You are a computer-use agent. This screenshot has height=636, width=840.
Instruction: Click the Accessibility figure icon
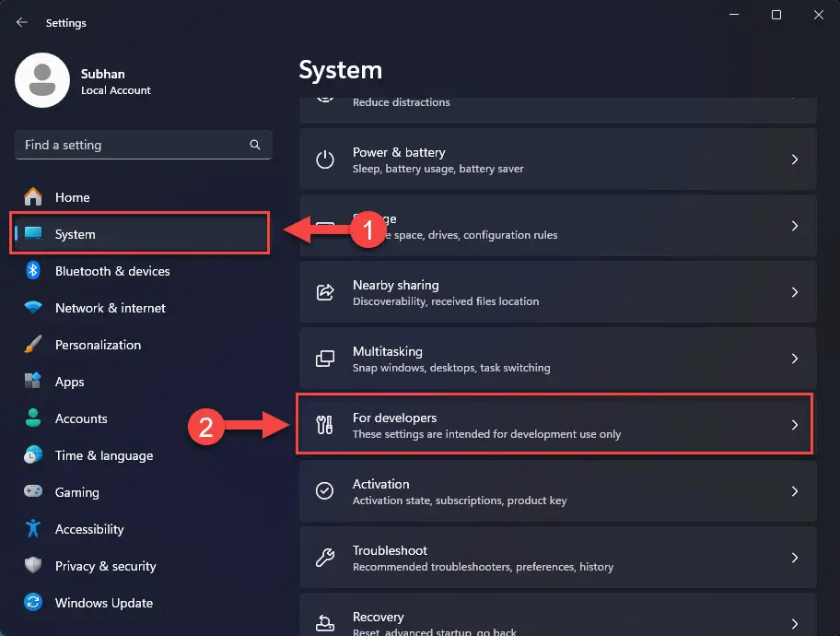33,529
